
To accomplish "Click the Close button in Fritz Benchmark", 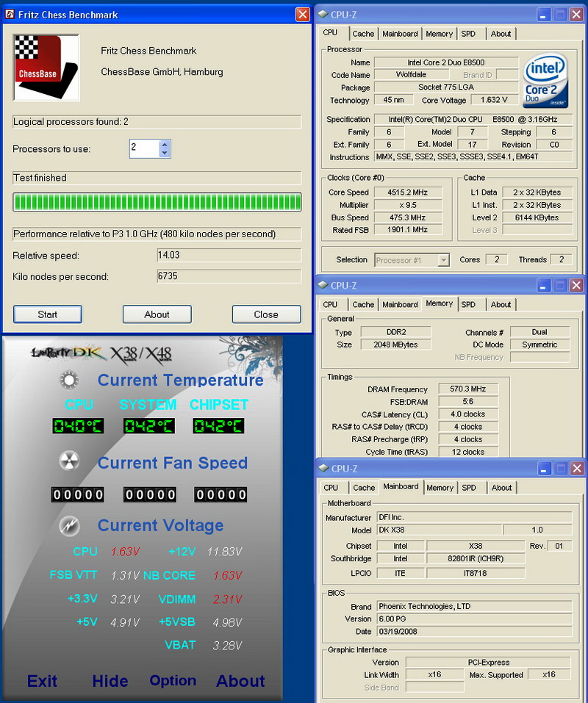I will (266, 314).
